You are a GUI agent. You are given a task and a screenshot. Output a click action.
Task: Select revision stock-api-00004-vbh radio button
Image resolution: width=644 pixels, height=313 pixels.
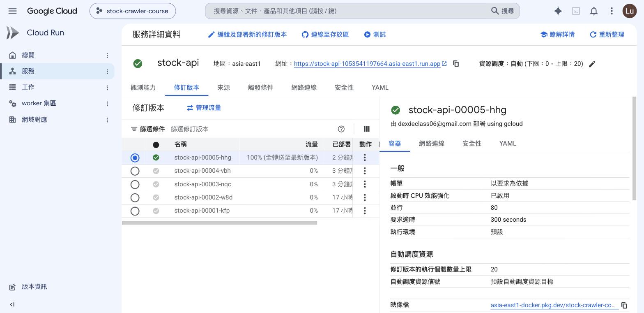tap(135, 171)
